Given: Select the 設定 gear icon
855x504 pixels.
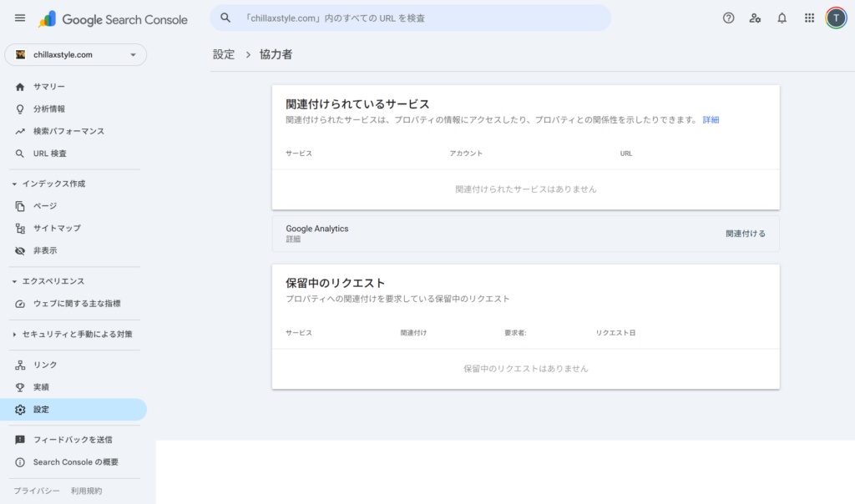Looking at the screenshot, I should pyautogui.click(x=20, y=409).
